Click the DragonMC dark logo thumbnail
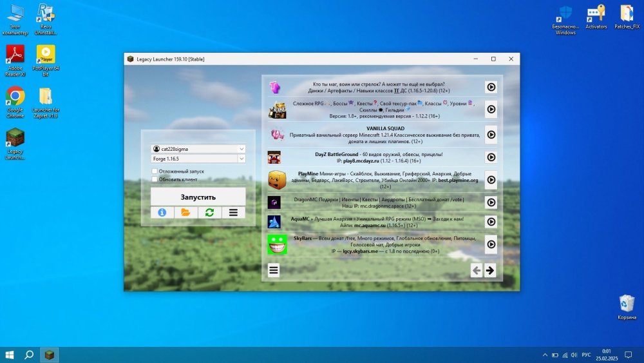 [x=274, y=202]
